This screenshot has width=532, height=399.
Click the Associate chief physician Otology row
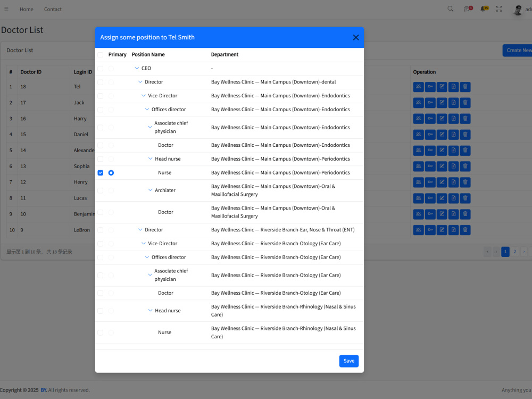coord(229,275)
